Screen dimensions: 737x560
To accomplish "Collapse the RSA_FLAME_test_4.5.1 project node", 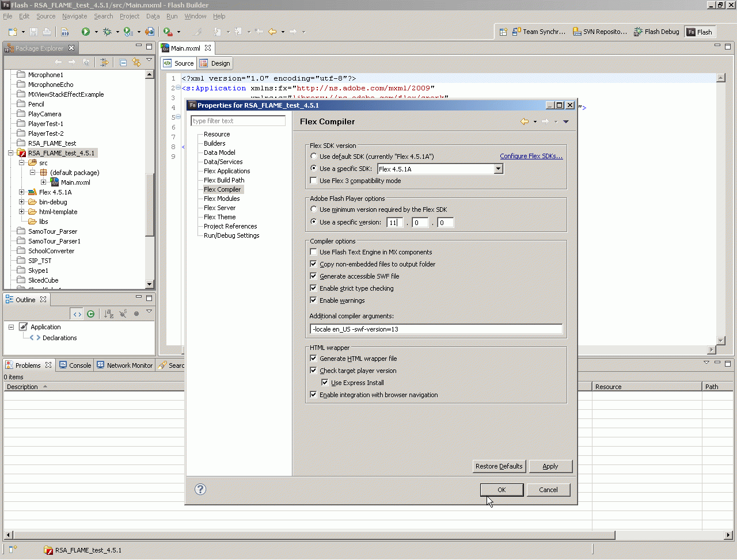I will [x=10, y=153].
